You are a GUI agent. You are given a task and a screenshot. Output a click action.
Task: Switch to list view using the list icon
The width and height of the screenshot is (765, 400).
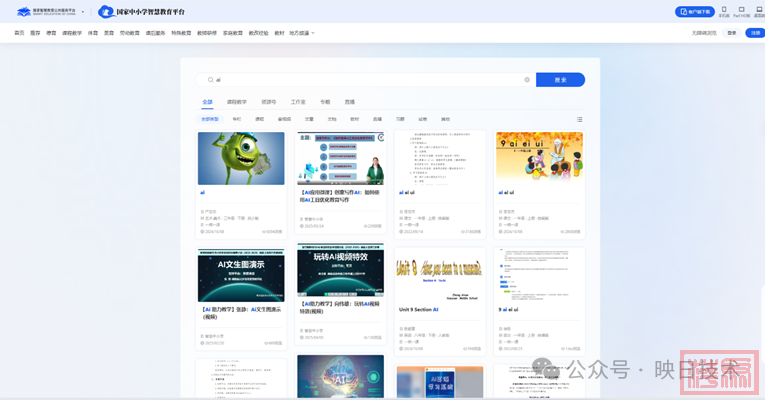[580, 119]
